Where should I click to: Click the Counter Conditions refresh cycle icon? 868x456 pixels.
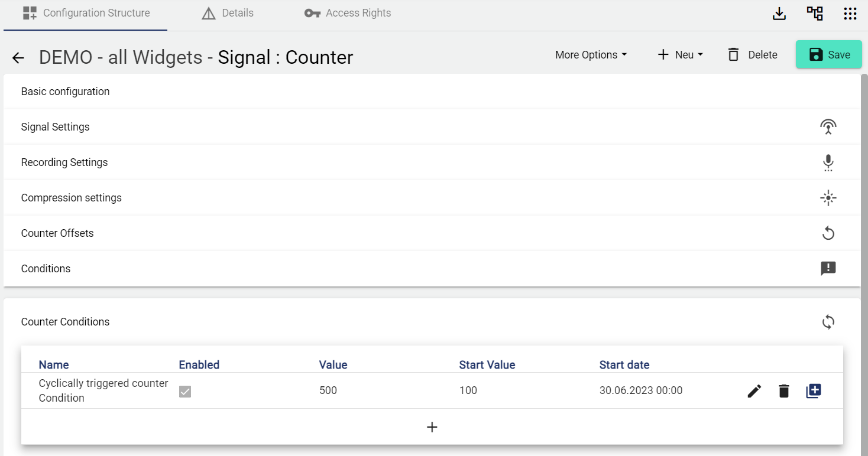click(x=828, y=322)
